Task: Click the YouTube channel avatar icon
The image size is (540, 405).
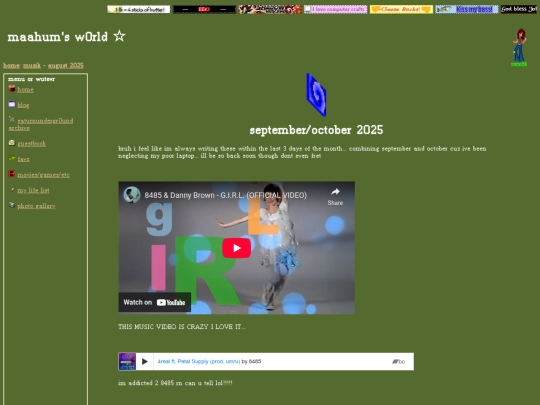Action: (x=132, y=195)
